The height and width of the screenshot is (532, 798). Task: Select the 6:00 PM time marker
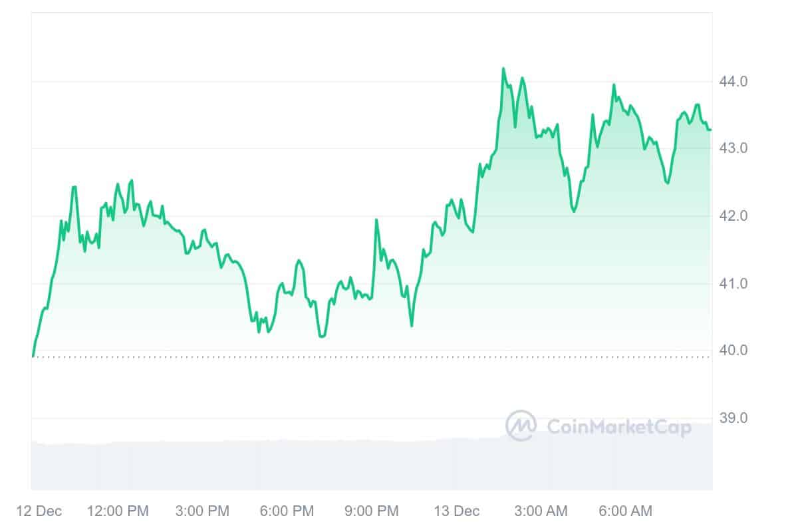click(287, 511)
